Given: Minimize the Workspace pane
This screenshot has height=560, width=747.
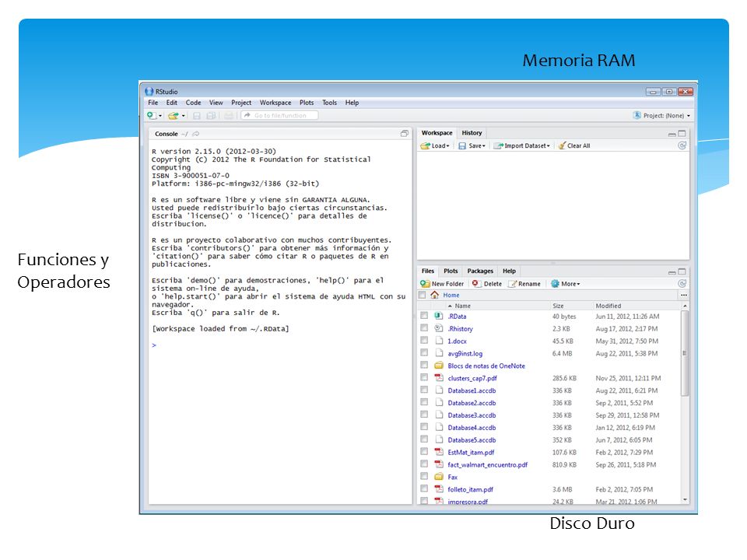Looking at the screenshot, I should tap(672, 135).
